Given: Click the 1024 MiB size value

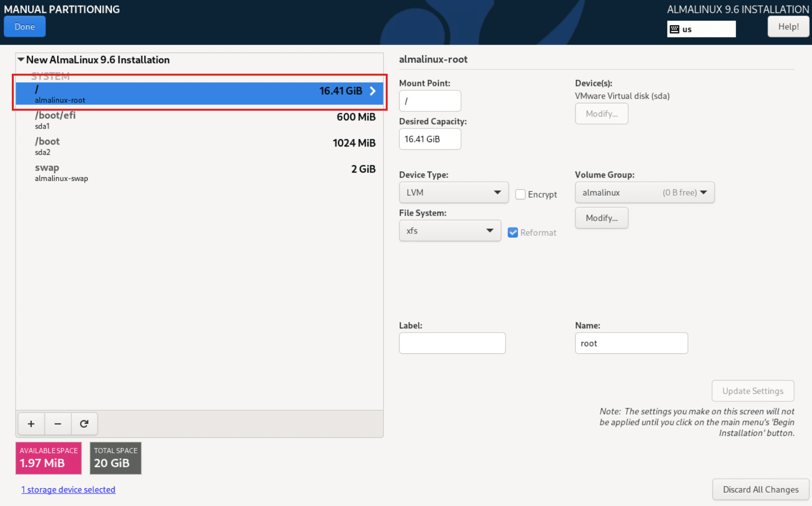Looking at the screenshot, I should [x=354, y=143].
